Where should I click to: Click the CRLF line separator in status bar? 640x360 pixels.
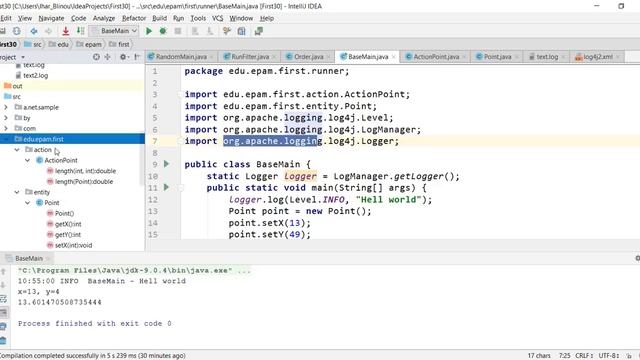584,356
